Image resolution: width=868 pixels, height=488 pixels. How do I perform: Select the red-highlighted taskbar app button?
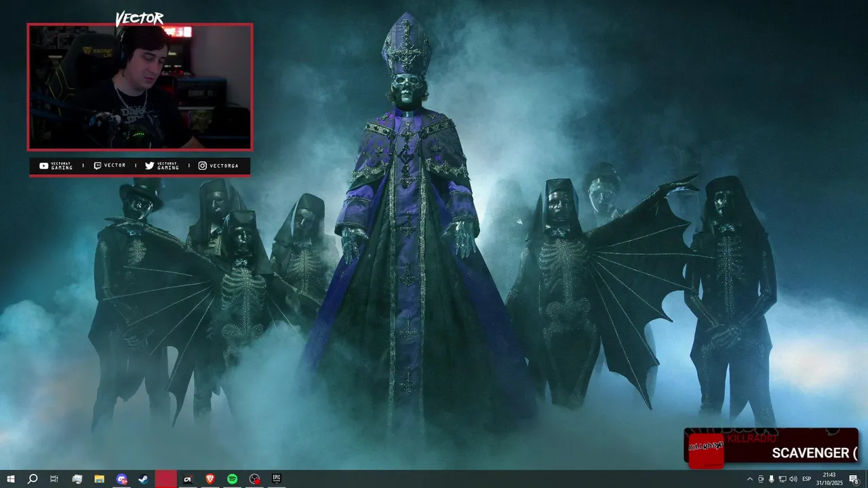(x=165, y=479)
